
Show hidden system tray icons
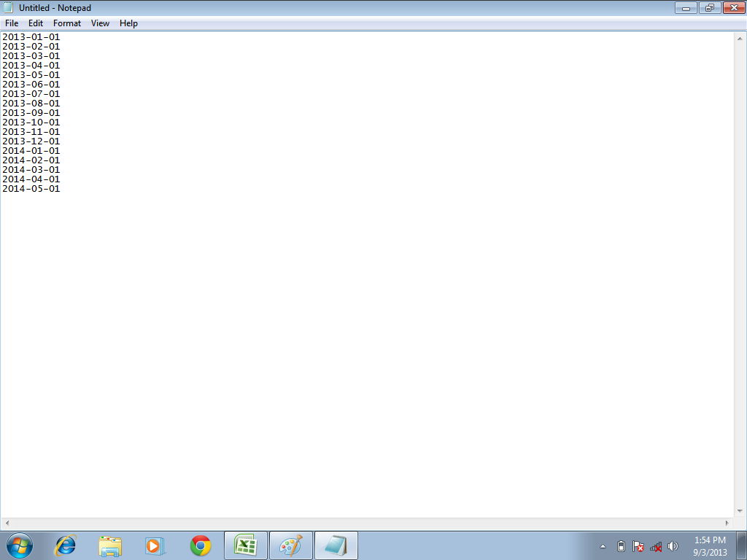603,547
